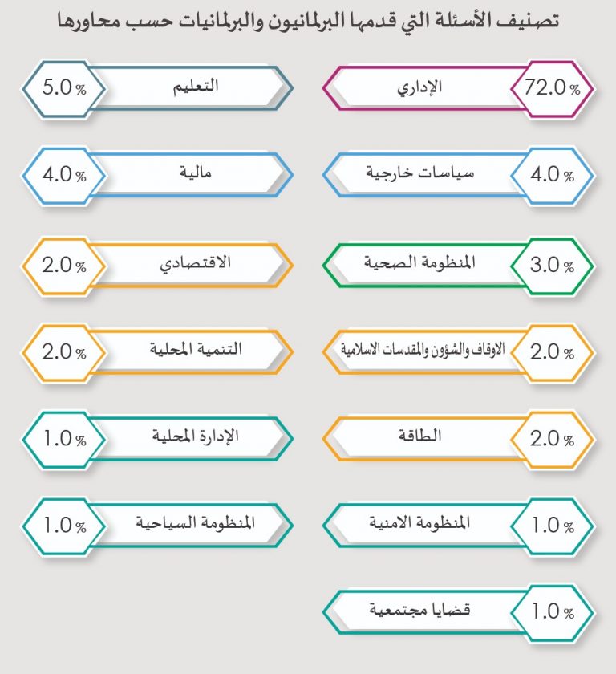The image size is (616, 674).
Task: Click the 2.0% hexagon beside الطاقة
Action: point(552,439)
